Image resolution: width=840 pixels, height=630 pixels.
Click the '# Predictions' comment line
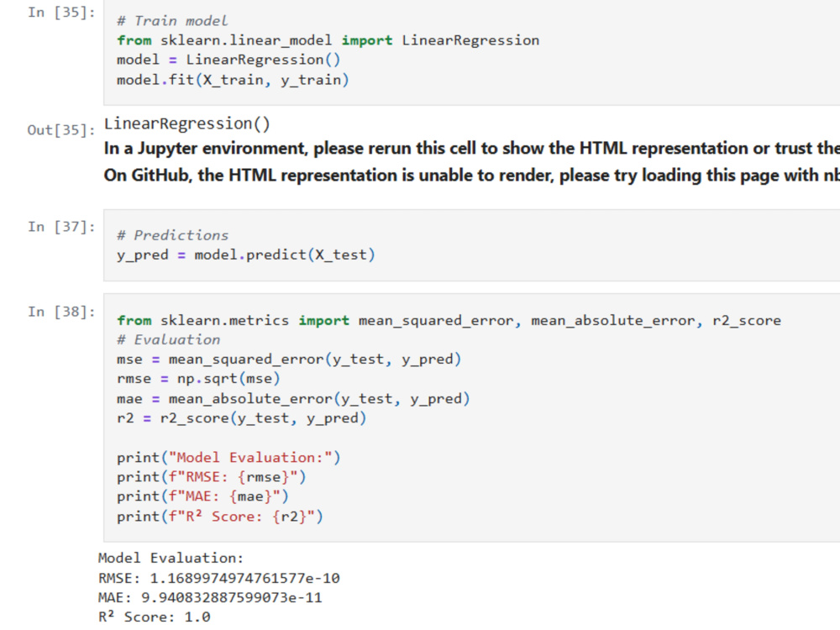click(x=172, y=235)
